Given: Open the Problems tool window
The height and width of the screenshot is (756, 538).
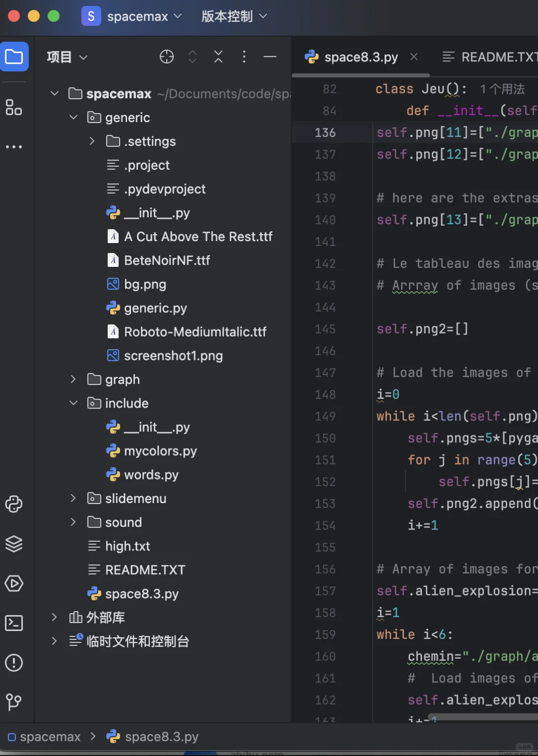Looking at the screenshot, I should click(13, 663).
